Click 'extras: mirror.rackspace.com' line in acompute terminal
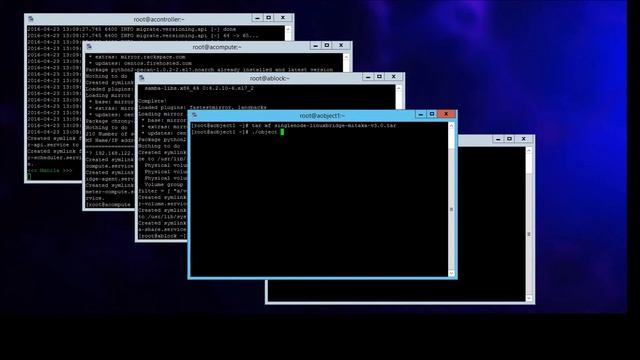The width and height of the screenshot is (640, 360). coord(137,57)
